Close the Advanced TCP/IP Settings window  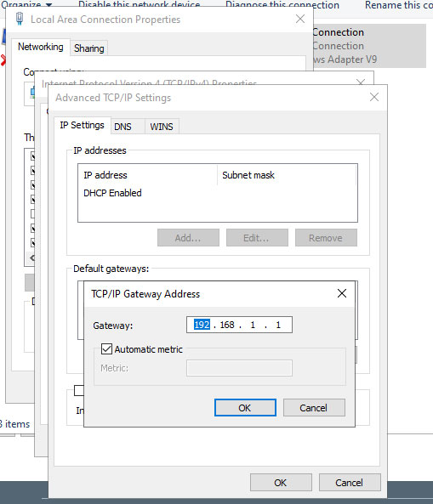[x=374, y=97]
